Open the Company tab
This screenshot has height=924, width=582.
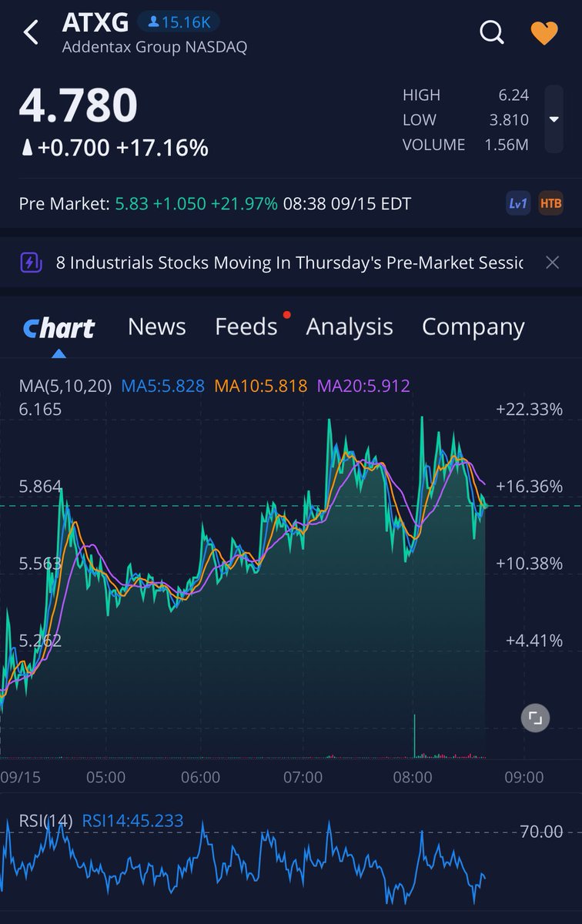coord(473,327)
